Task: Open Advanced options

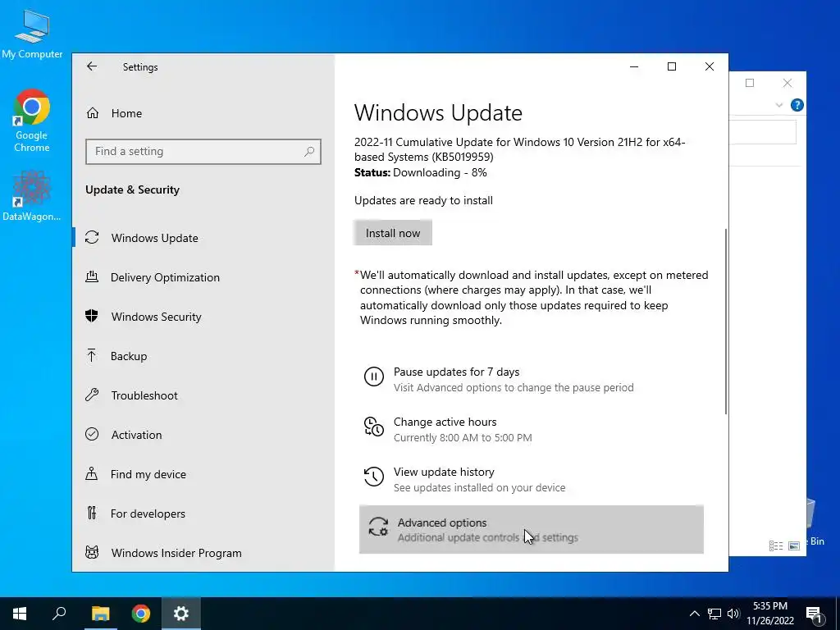Action: tap(531, 529)
